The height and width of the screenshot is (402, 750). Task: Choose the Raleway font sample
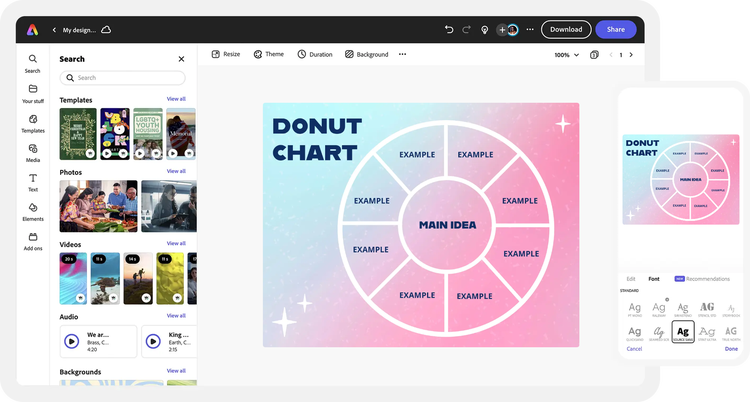[x=659, y=309]
